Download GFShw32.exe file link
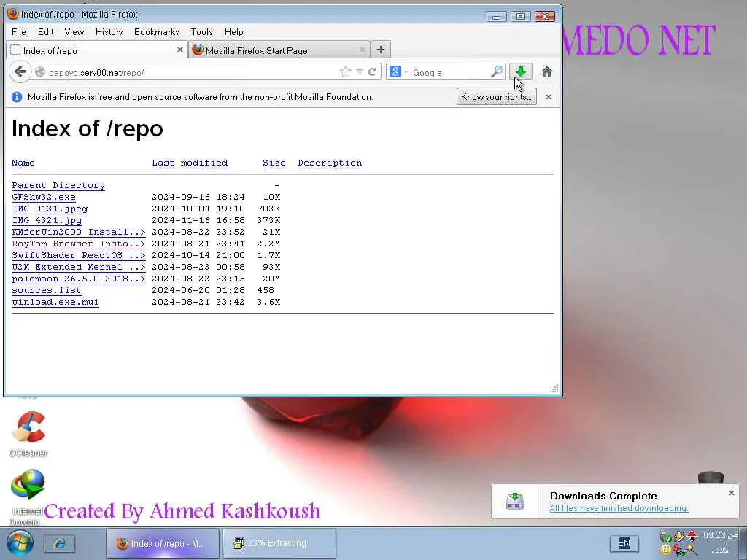 43,197
